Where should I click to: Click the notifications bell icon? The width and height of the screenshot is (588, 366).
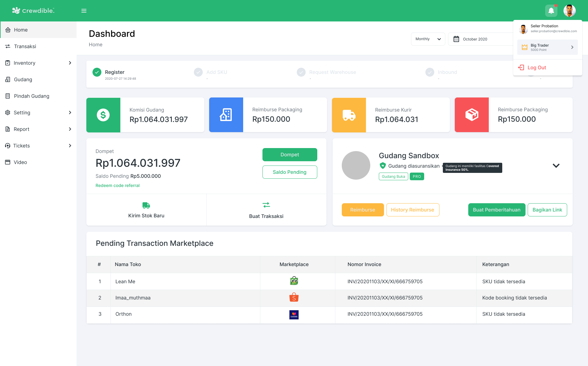[x=551, y=10]
